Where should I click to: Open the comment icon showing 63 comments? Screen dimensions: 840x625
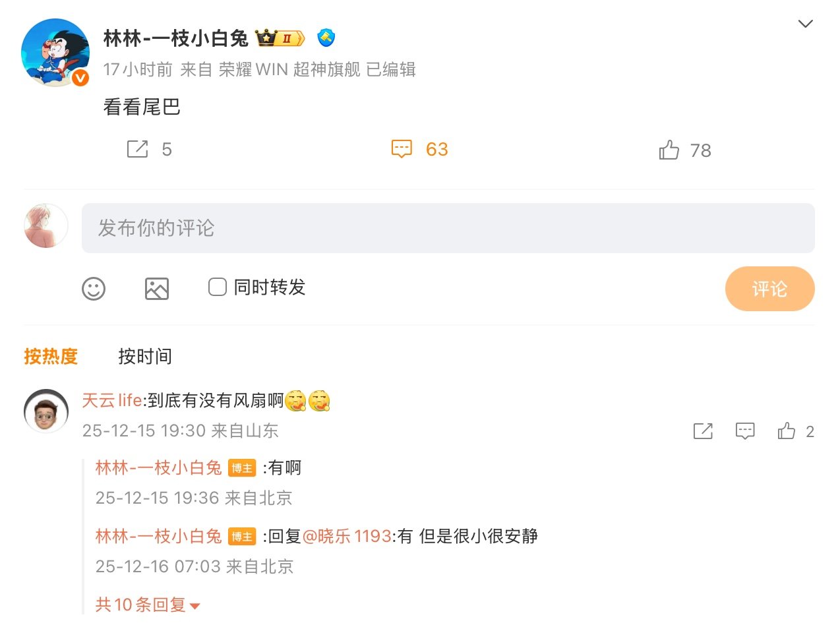click(x=402, y=149)
